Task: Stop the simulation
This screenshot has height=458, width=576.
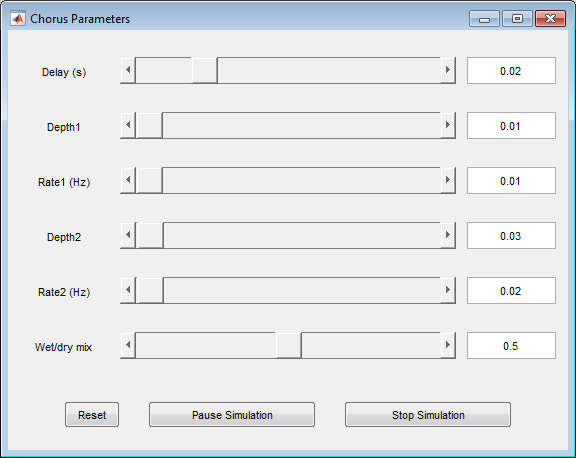Action: pyautogui.click(x=428, y=415)
